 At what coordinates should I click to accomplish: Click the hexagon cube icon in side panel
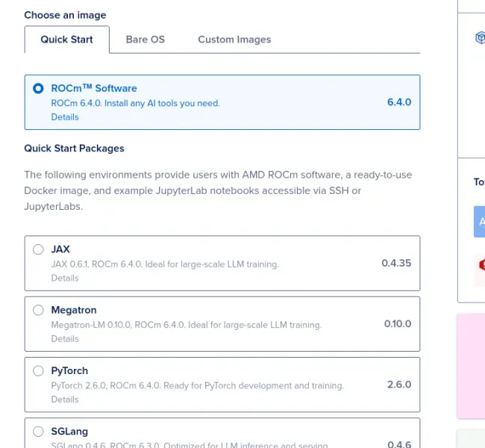(x=480, y=38)
